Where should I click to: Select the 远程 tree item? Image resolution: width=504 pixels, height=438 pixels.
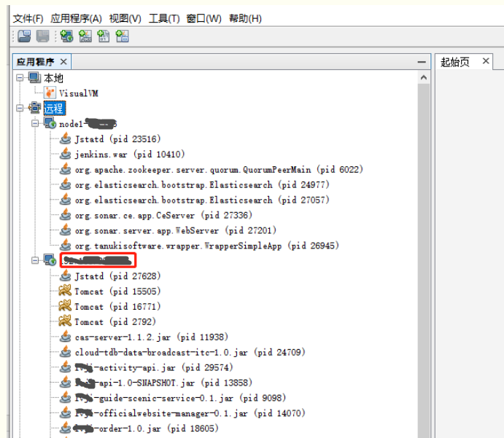point(55,108)
